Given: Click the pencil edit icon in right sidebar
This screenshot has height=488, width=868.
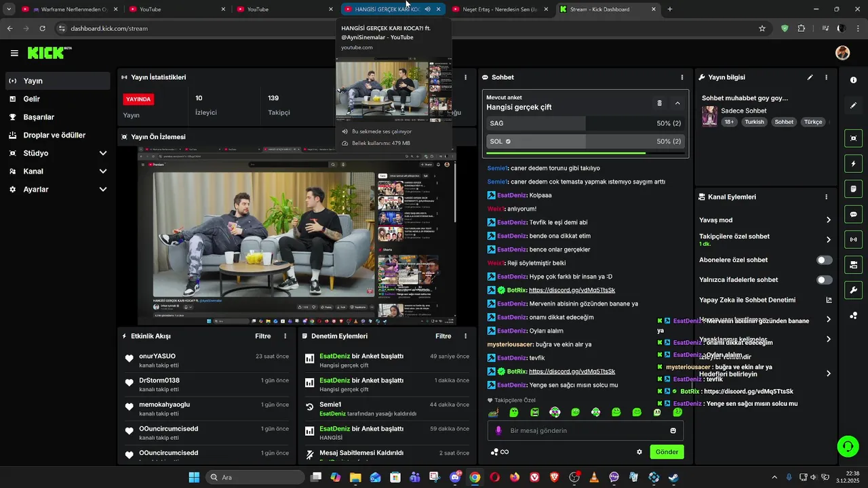Looking at the screenshot, I should pyautogui.click(x=853, y=106).
